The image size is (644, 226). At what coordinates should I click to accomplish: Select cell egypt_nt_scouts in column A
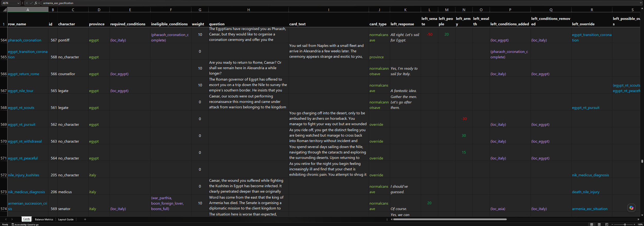pyautogui.click(x=28, y=102)
